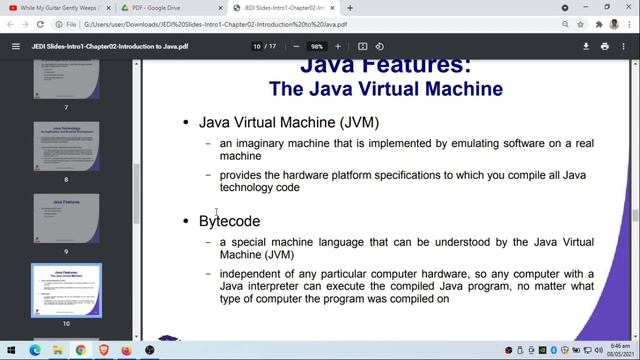Go back in the browser
640x360 pixels.
tap(10, 24)
